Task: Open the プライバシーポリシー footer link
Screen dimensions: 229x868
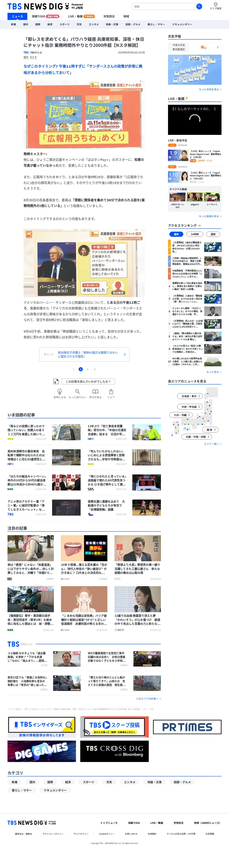Action: tap(53, 834)
